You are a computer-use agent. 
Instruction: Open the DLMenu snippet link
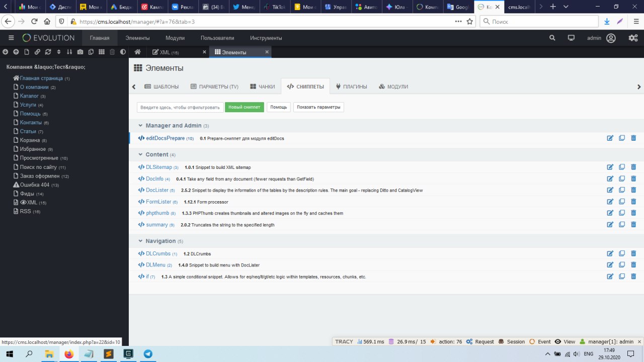pyautogui.click(x=155, y=265)
